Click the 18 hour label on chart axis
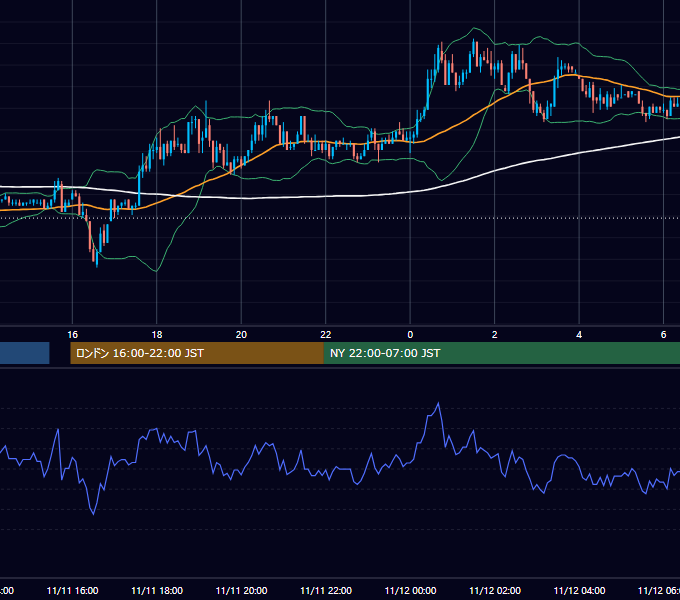 point(157,335)
